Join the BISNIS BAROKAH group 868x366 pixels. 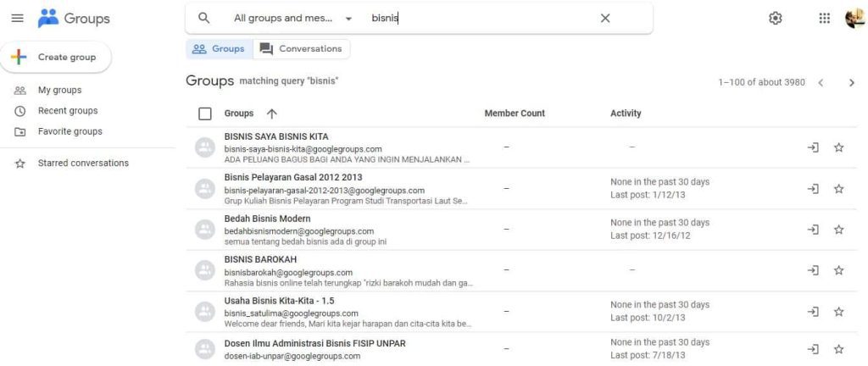click(813, 270)
